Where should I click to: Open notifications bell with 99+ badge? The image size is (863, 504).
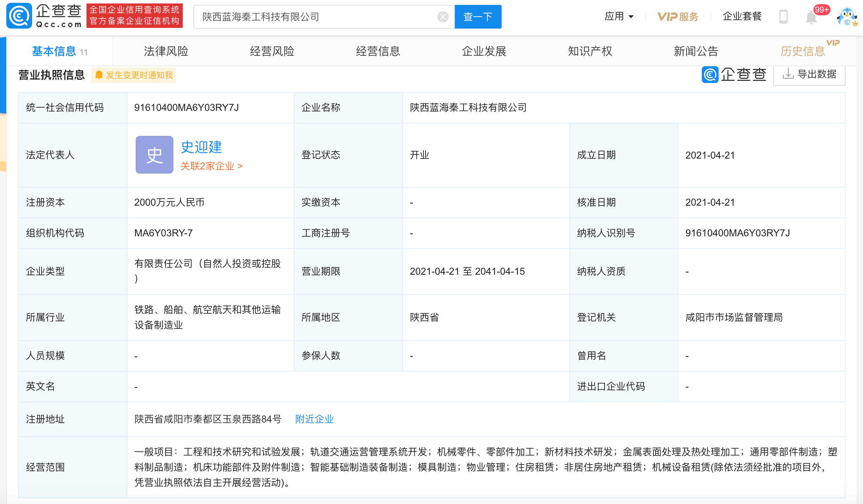point(812,17)
